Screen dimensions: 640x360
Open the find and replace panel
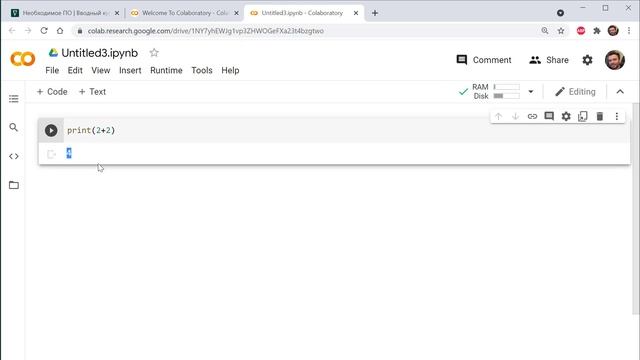click(13, 127)
